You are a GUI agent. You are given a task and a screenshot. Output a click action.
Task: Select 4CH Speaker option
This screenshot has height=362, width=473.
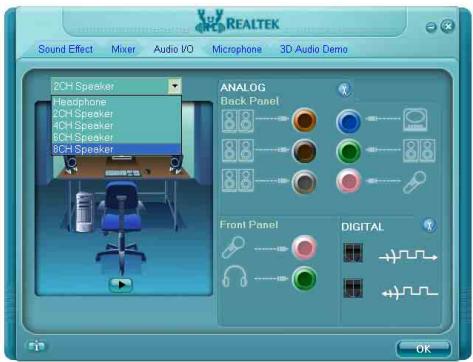click(x=116, y=126)
